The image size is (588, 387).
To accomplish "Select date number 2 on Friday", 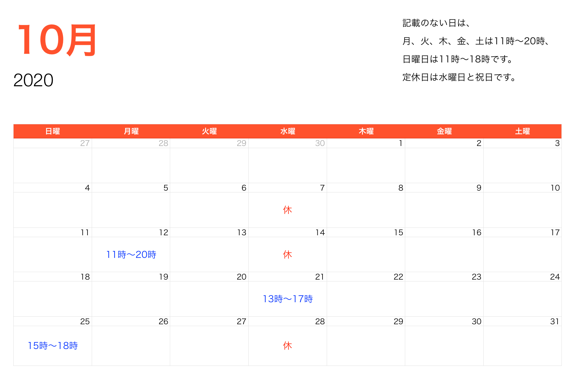I will tap(479, 143).
